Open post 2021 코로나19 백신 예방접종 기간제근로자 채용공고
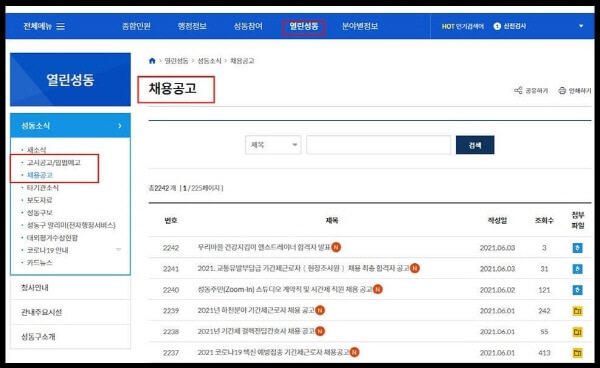This screenshot has width=600, height=368. coord(273,352)
